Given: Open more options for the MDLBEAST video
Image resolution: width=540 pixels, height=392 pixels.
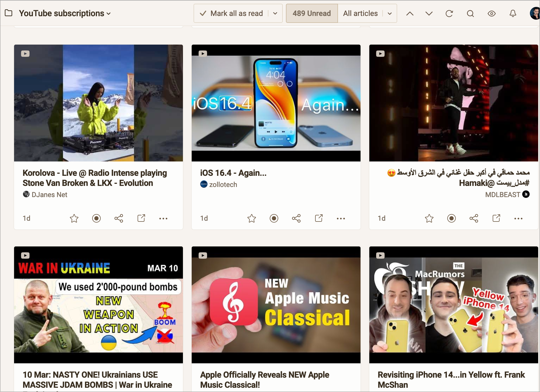Looking at the screenshot, I should click(518, 218).
